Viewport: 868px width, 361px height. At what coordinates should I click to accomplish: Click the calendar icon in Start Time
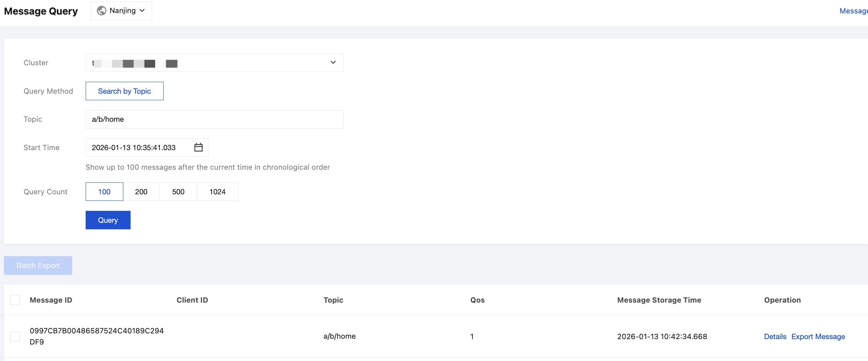point(198,147)
